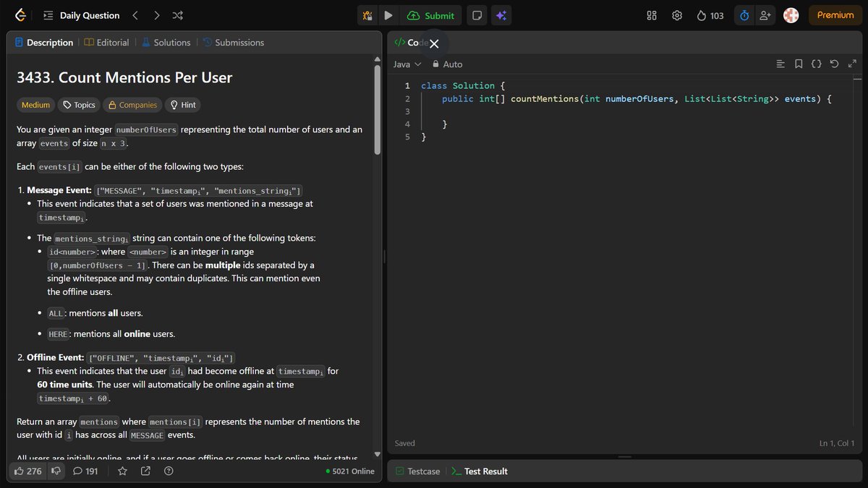
Task: Share the problem via share icon
Action: click(x=145, y=471)
